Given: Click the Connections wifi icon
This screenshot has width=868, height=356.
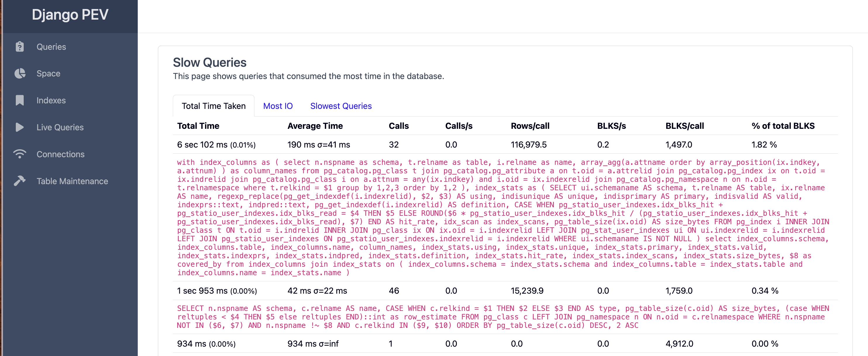Looking at the screenshot, I should 20,154.
